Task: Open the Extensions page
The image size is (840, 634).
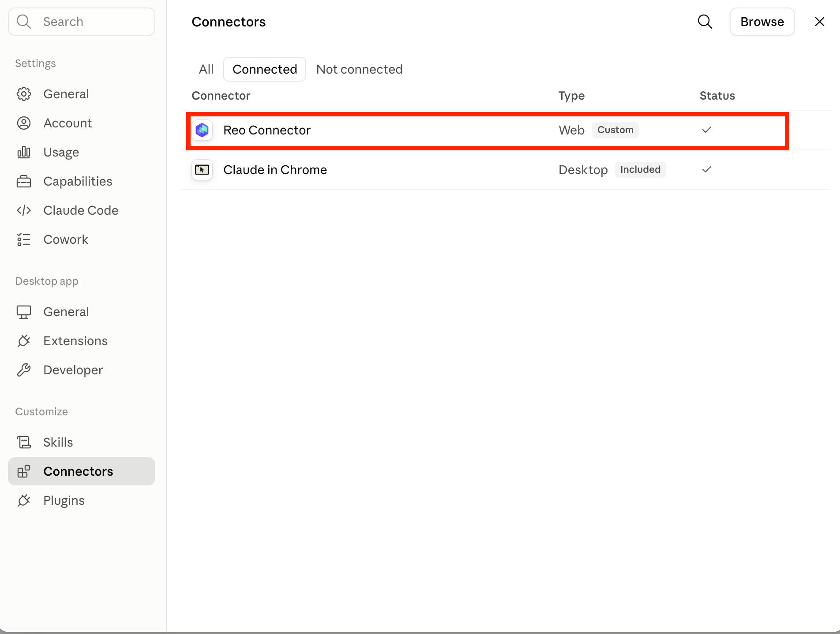Action: coord(82,341)
